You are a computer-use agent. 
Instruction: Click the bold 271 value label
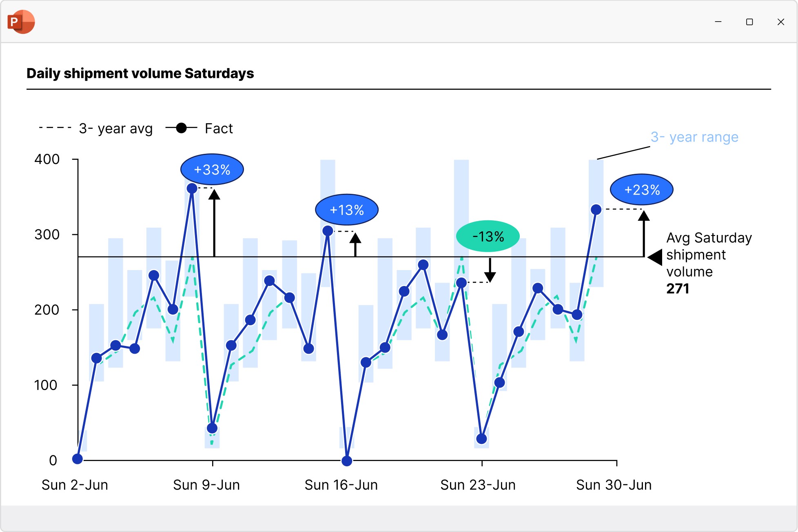tap(677, 288)
